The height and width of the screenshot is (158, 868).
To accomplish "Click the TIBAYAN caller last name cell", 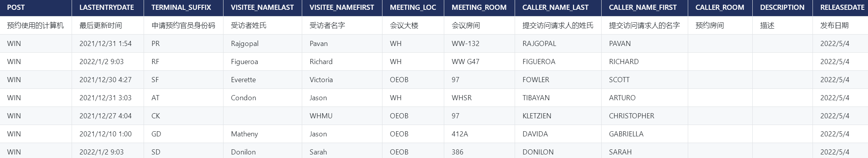I will (x=536, y=98).
